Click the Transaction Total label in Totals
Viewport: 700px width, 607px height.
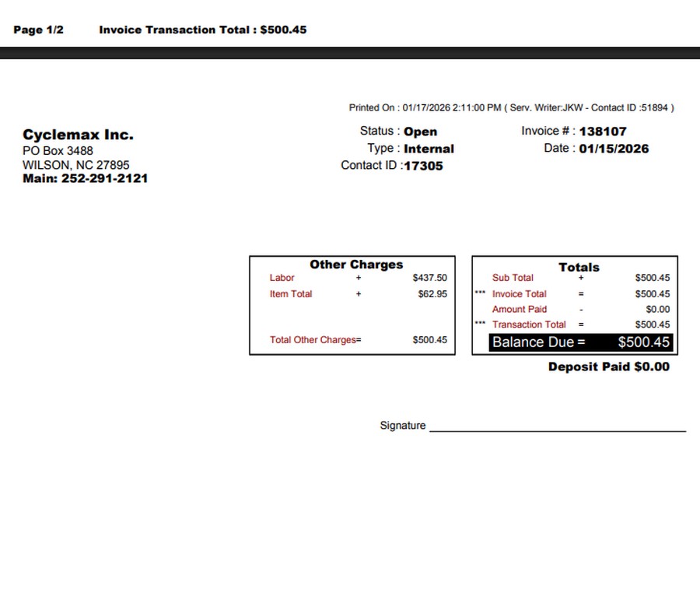point(529,325)
